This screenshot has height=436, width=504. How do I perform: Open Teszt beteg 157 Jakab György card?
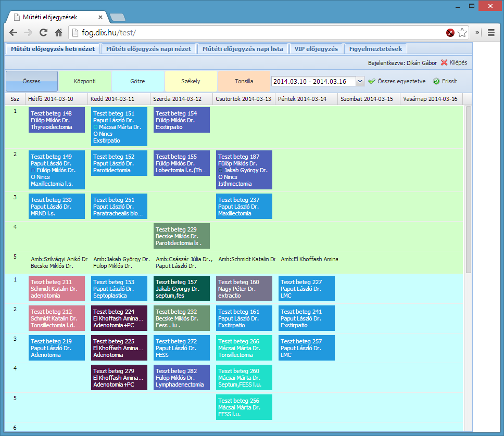tap(182, 289)
